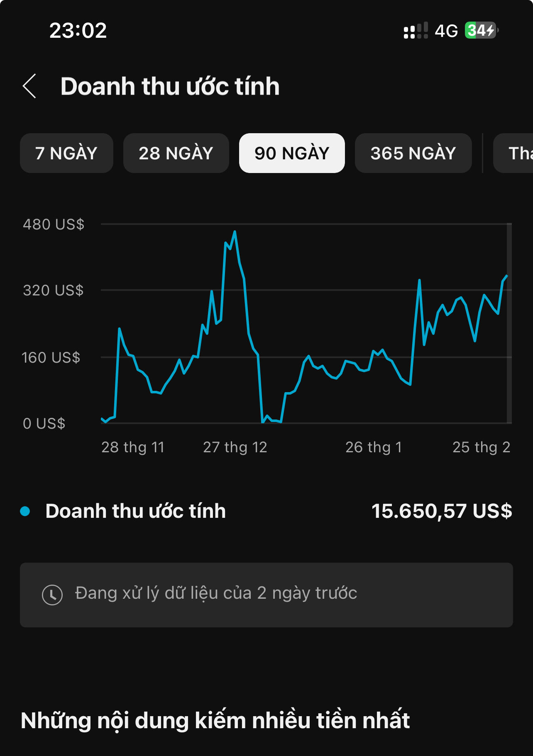Switch to the 28 NGÀY range

click(x=176, y=153)
